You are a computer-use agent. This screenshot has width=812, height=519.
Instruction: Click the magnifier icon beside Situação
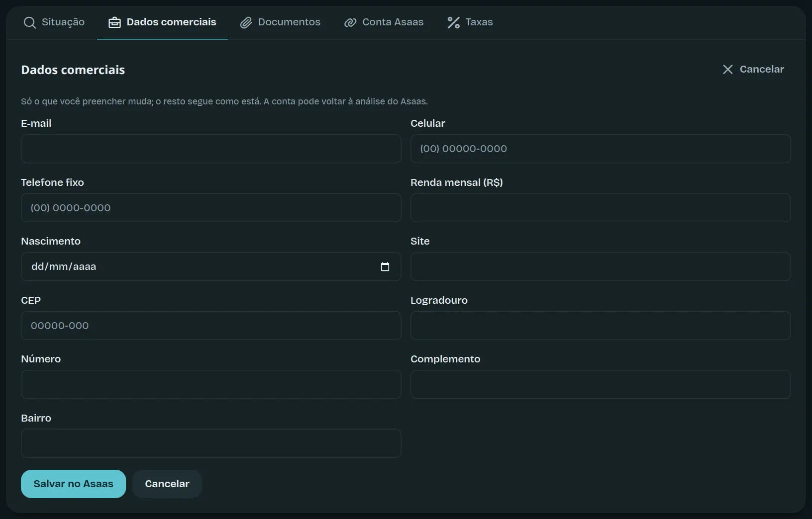click(30, 22)
